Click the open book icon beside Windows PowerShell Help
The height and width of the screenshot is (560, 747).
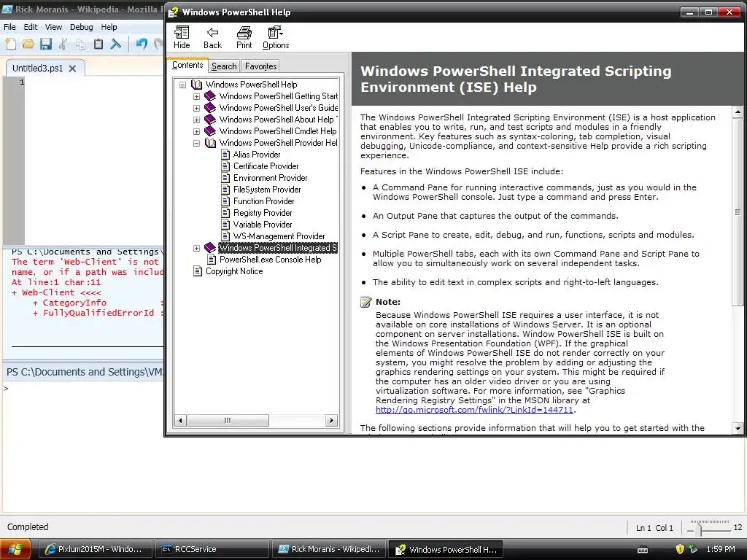click(x=196, y=85)
